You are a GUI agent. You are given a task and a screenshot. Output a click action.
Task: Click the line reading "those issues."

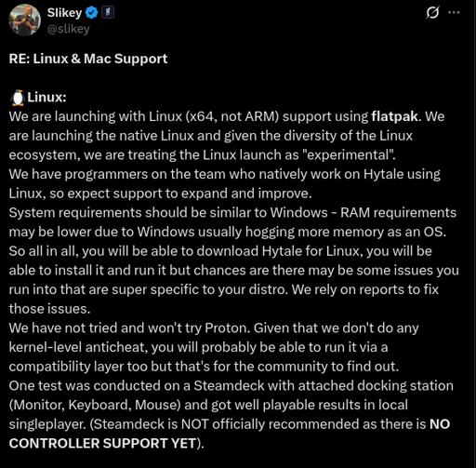[49, 309]
